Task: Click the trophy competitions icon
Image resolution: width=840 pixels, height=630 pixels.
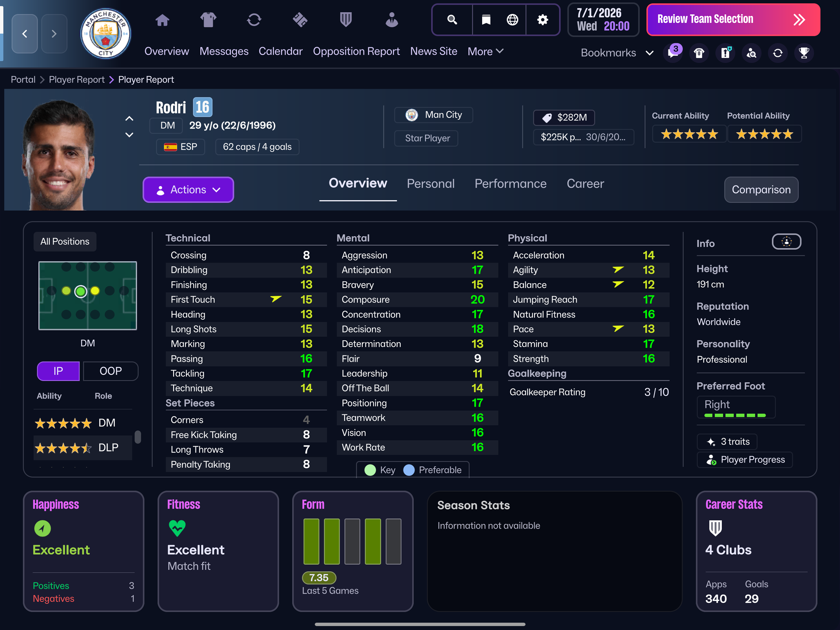Action: 803,53
